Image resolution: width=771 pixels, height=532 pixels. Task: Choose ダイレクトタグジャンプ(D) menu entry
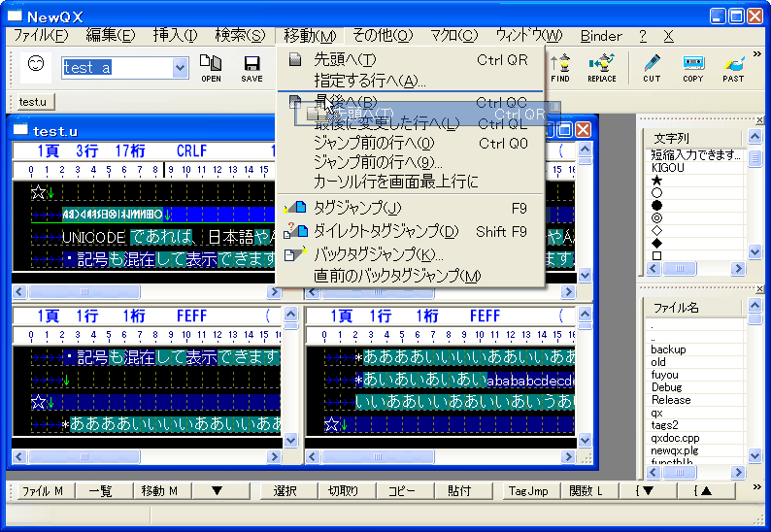(411, 231)
